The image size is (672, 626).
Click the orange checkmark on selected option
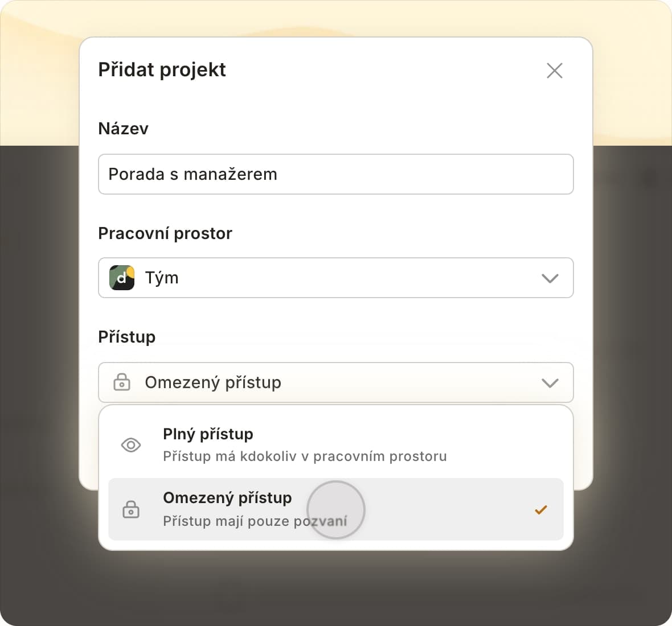pyautogui.click(x=540, y=510)
